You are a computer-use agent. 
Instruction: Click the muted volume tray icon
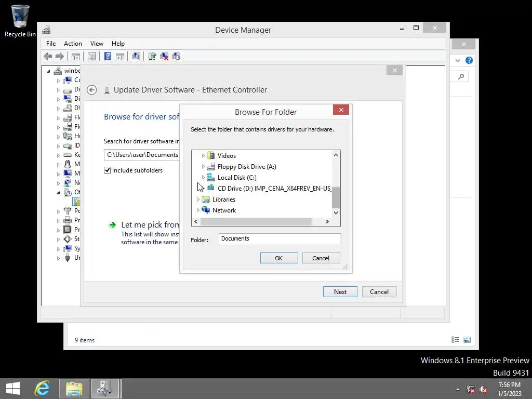click(x=483, y=389)
